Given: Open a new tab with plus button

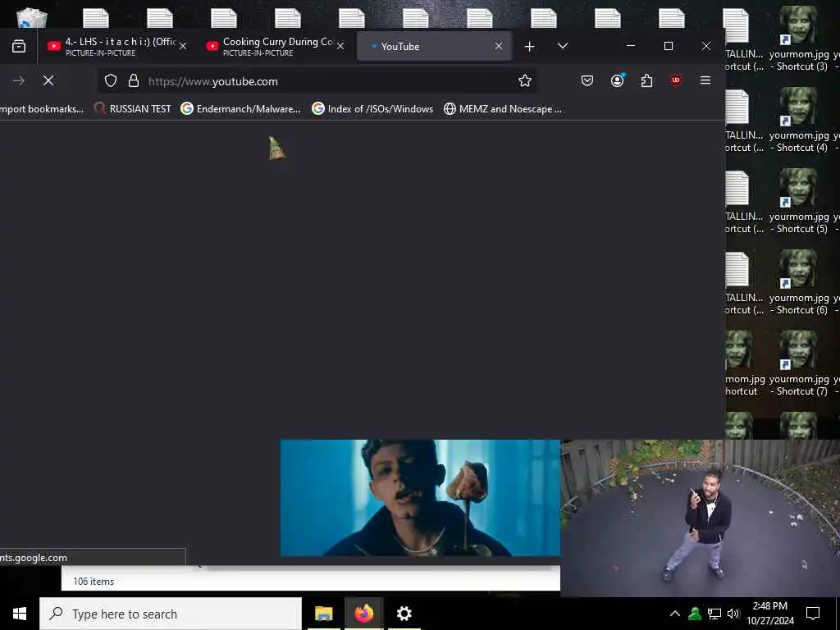Looking at the screenshot, I should pos(529,47).
